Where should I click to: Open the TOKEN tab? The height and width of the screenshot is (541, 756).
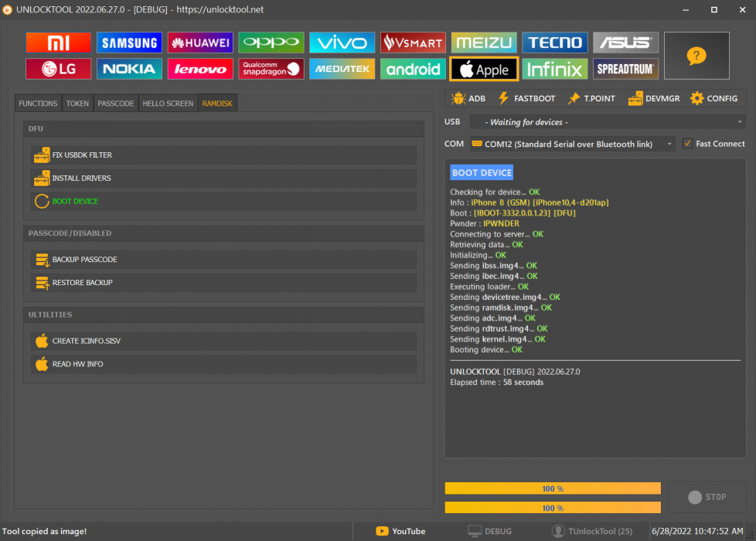point(77,104)
